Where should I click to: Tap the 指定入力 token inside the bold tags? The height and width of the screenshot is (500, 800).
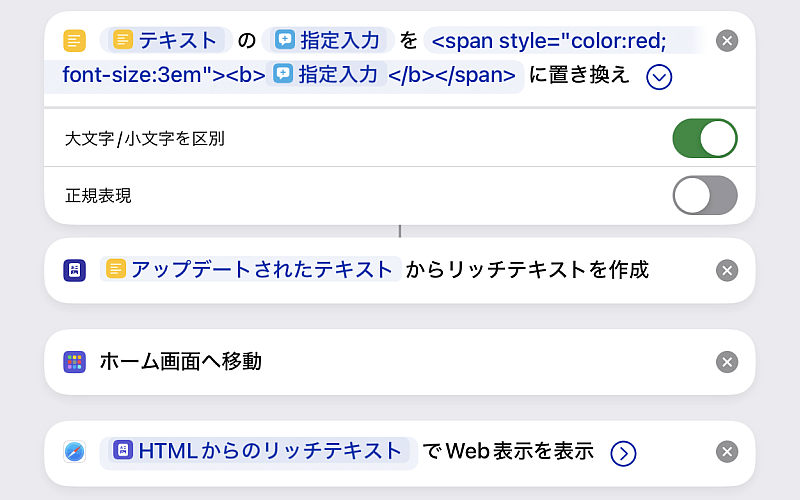[326, 75]
